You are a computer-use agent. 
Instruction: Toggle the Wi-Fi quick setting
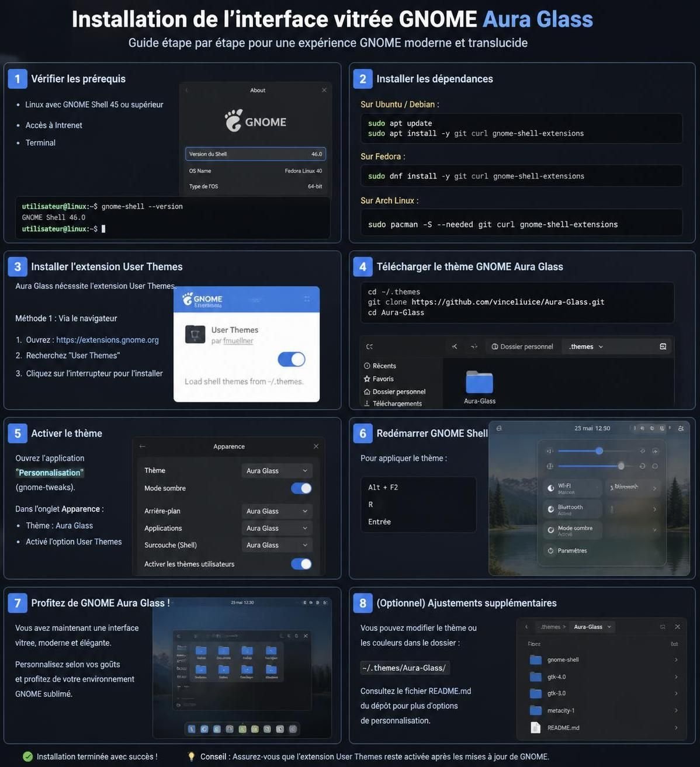[x=573, y=488]
